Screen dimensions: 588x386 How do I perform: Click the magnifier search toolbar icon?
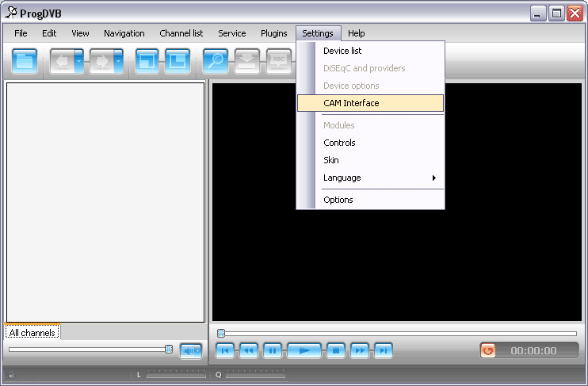pyautogui.click(x=215, y=61)
